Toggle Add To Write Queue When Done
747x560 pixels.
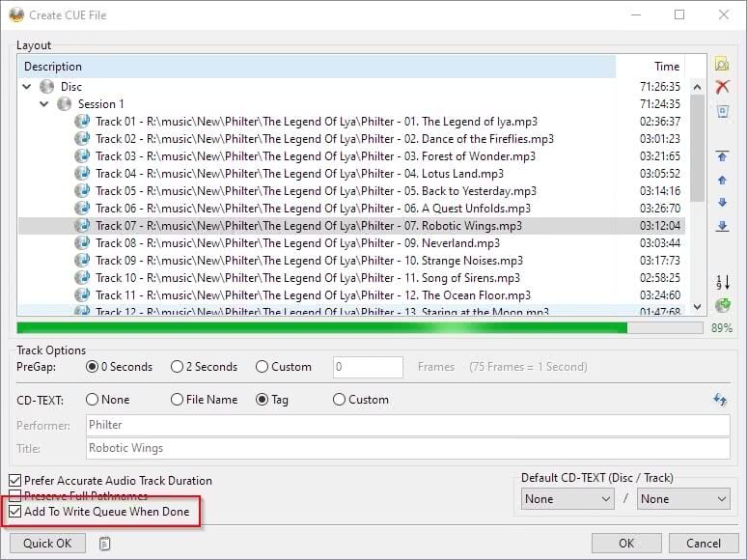15,512
